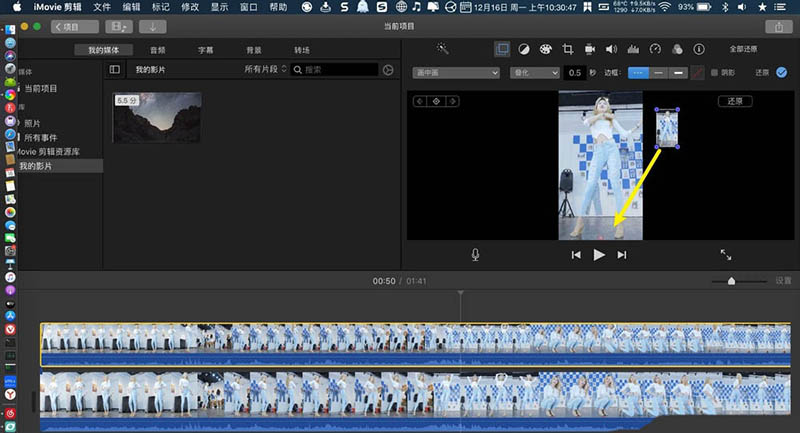800x433 pixels.
Task: Enable the 阴影 shadow checkbox
Action: [x=714, y=73]
